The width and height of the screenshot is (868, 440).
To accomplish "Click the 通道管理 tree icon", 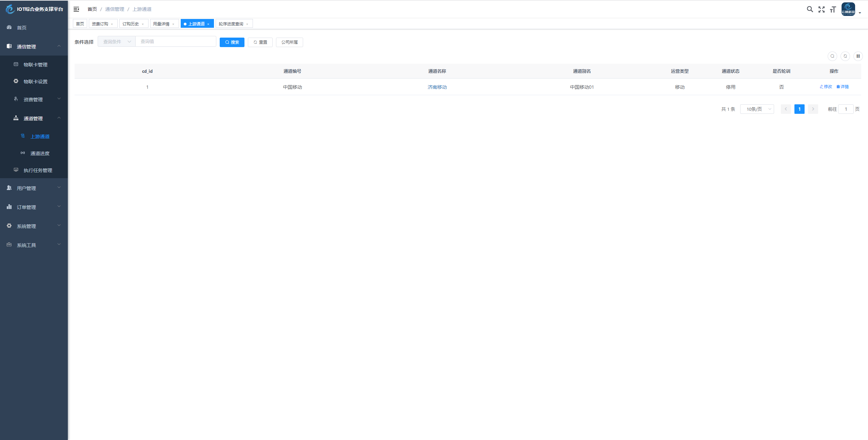I will click(x=16, y=118).
